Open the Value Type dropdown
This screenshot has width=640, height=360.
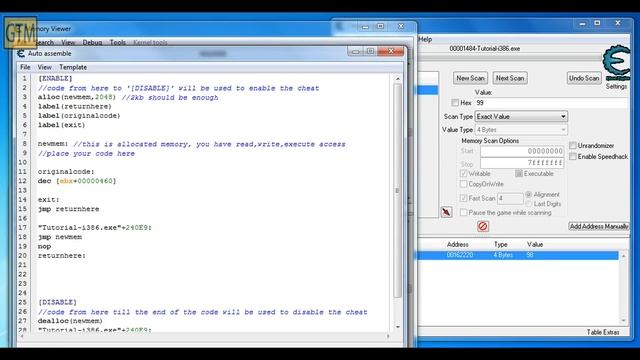[x=521, y=130]
